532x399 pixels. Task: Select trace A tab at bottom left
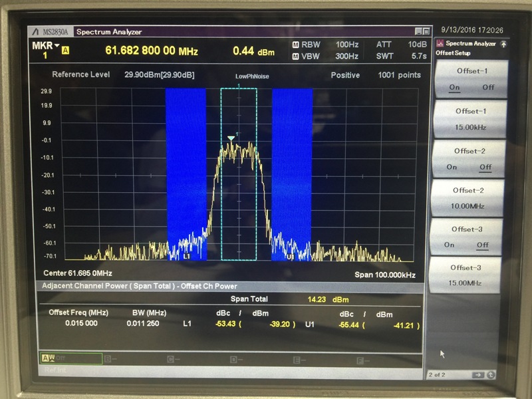pyautogui.click(x=70, y=359)
